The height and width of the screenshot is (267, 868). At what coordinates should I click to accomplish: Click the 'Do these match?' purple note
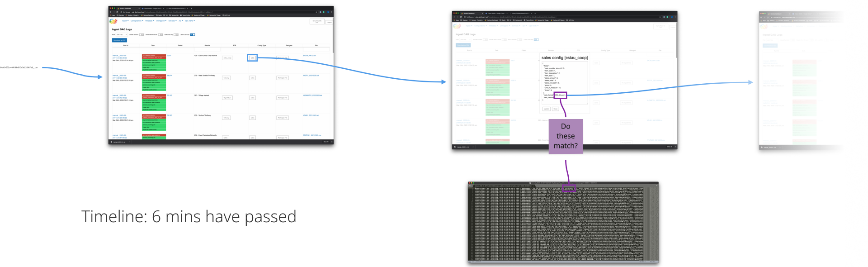pyautogui.click(x=566, y=136)
